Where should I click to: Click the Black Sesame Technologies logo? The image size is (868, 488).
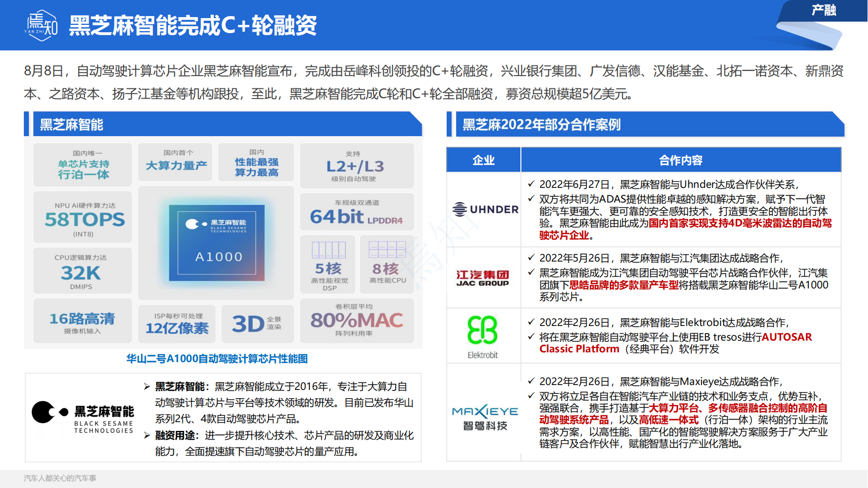(83, 417)
